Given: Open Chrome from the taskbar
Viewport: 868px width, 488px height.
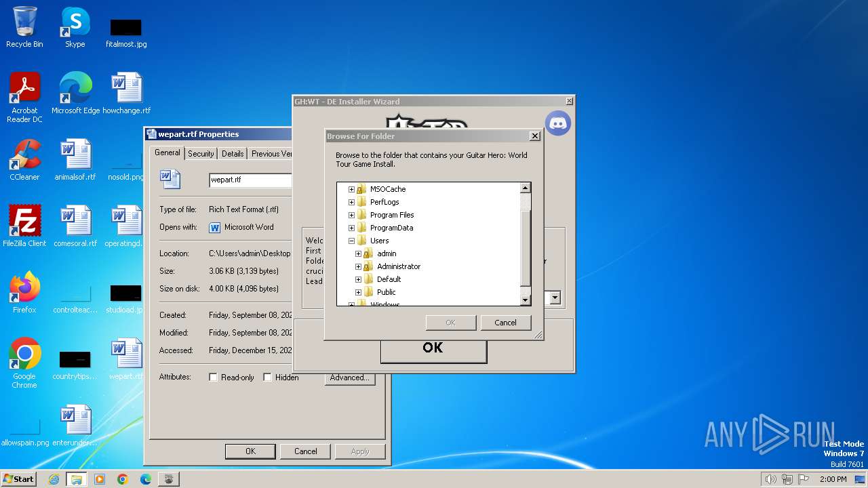Looking at the screenshot, I should coord(123,479).
